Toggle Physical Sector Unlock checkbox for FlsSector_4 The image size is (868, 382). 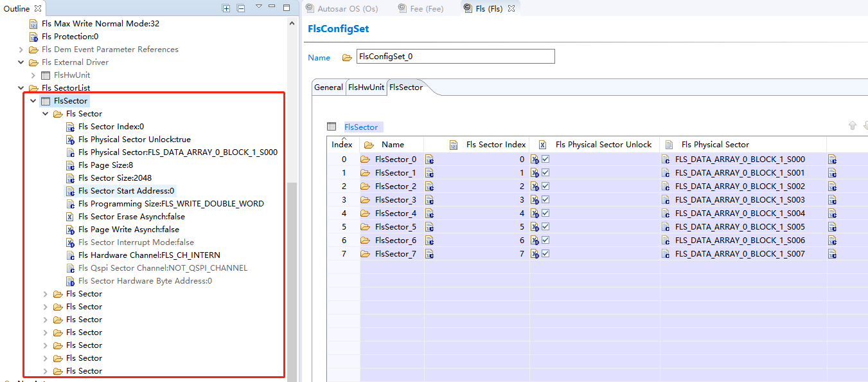pos(545,213)
